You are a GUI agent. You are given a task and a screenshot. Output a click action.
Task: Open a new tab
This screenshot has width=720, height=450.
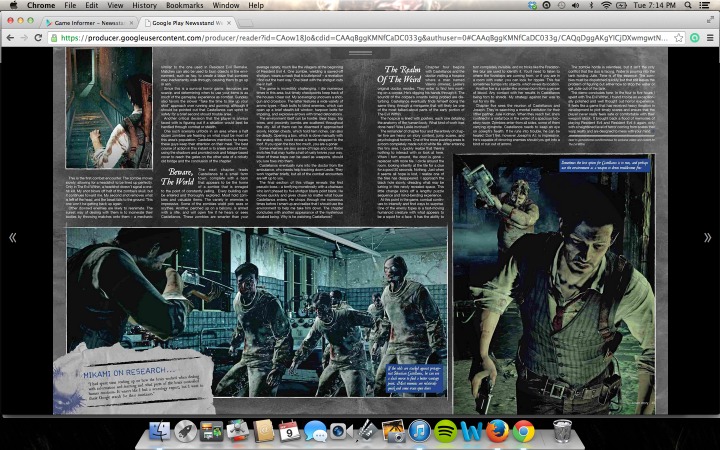(246, 23)
